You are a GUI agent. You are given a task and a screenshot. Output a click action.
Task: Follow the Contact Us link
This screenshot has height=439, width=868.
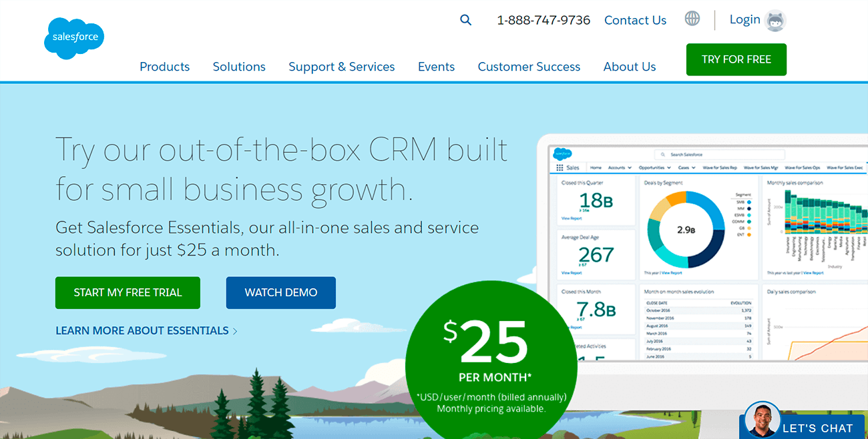click(x=635, y=20)
